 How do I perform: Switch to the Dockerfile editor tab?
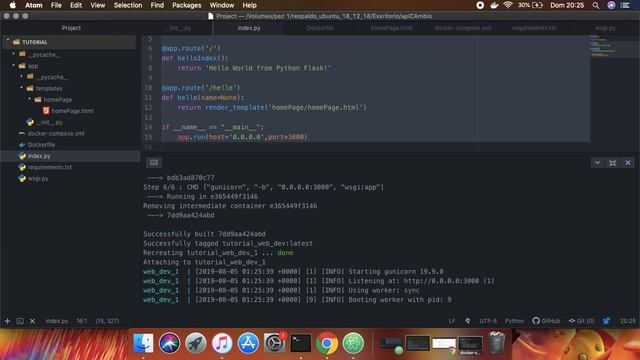(320, 28)
